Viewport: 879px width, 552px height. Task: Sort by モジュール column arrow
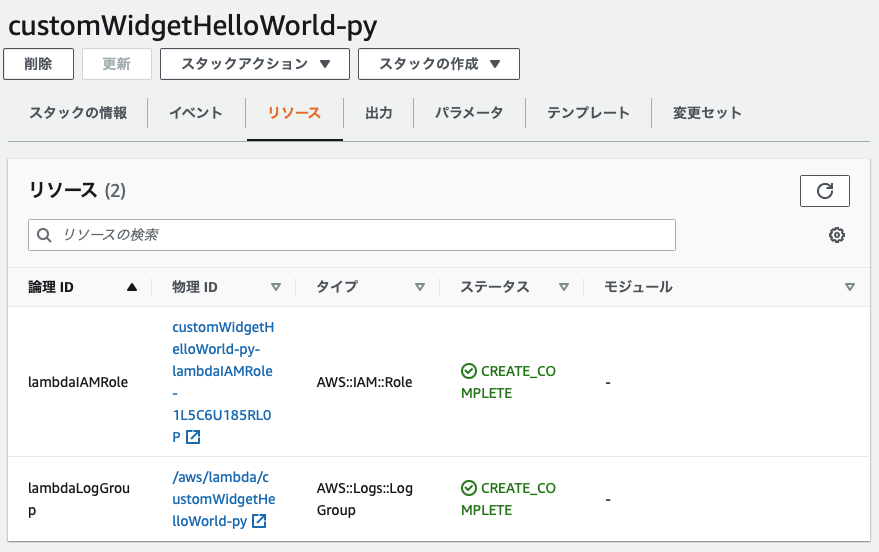[x=849, y=287]
